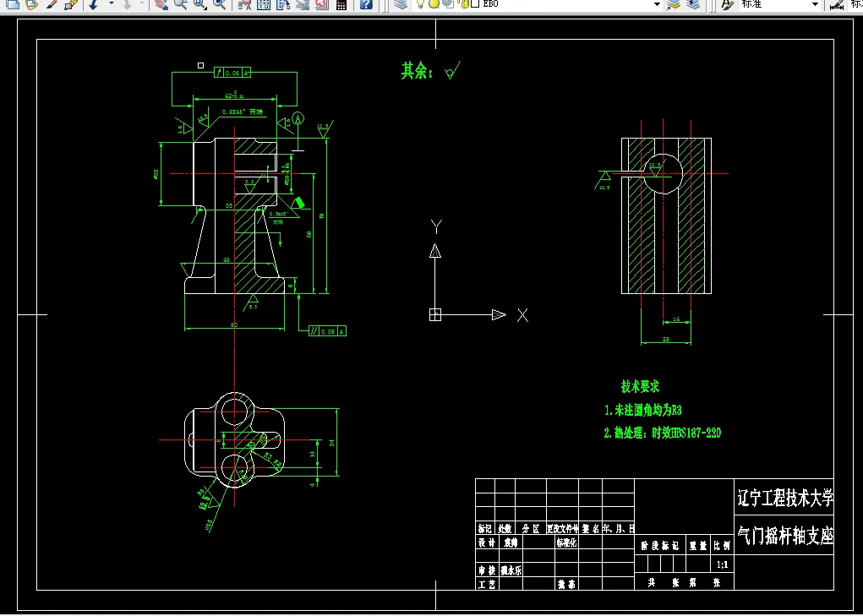Click Make Object's Layer Current icon

674,4
